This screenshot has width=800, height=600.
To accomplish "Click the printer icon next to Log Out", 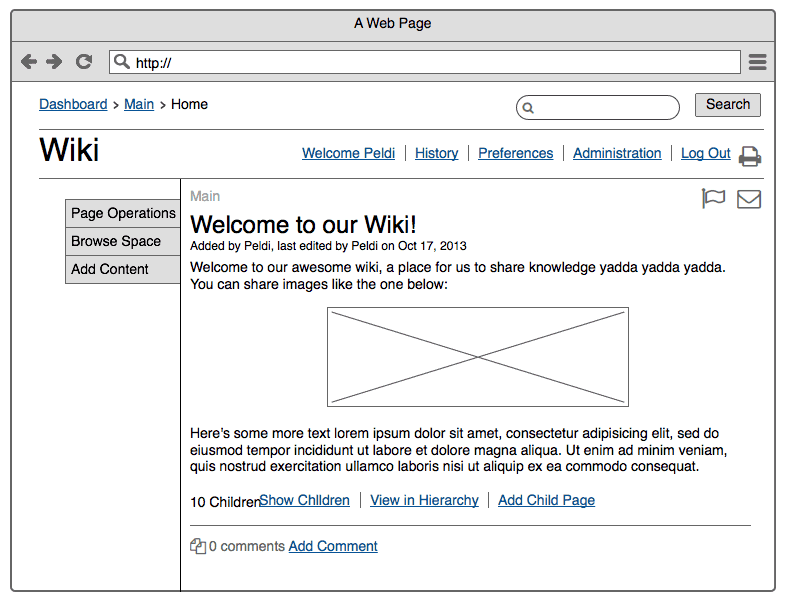I will click(x=750, y=156).
